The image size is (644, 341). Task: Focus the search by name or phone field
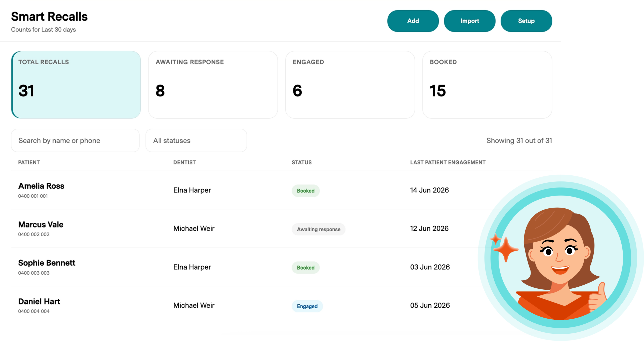75,140
